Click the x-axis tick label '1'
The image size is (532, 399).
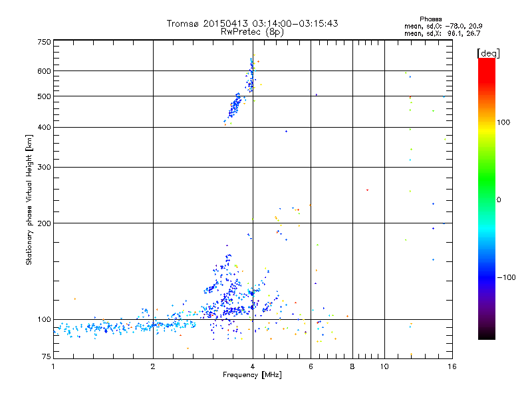[x=53, y=366]
